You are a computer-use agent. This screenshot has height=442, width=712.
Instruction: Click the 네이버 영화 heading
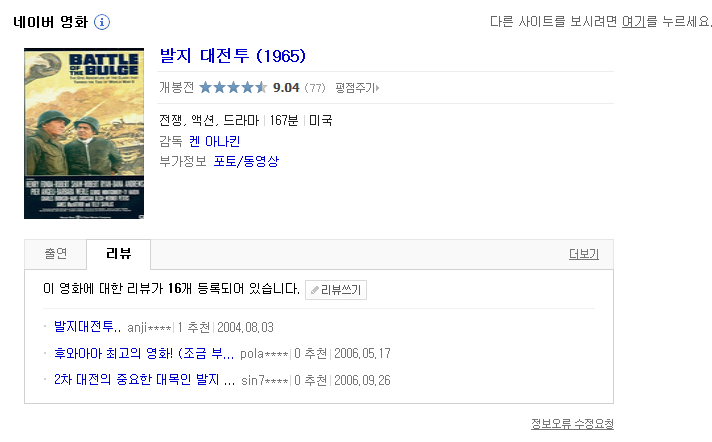pos(50,22)
